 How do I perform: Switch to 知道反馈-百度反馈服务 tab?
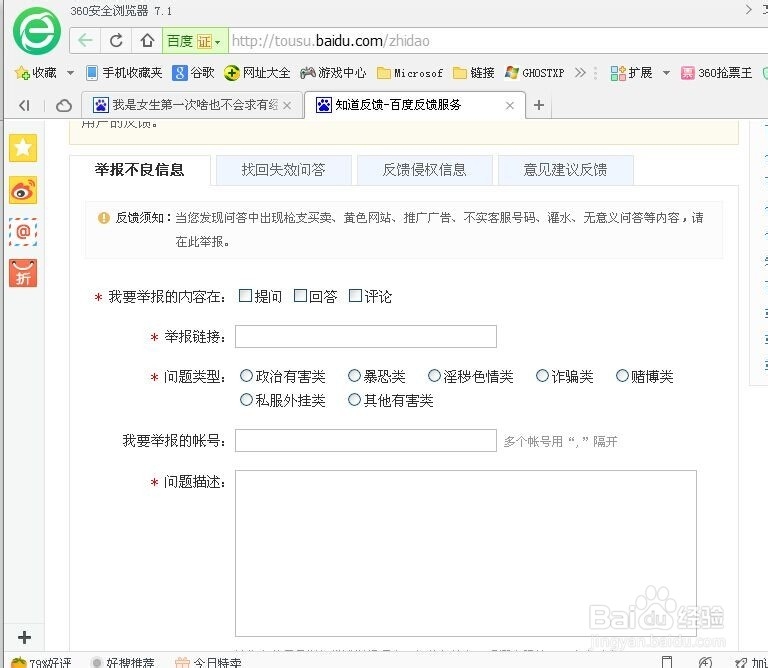click(x=414, y=105)
